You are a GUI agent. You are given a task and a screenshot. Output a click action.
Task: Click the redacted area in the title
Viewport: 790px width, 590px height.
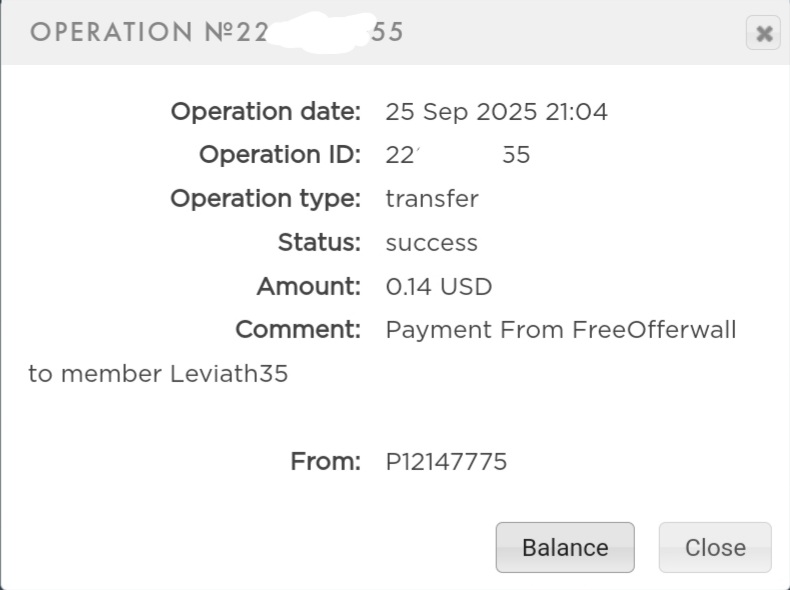click(318, 30)
